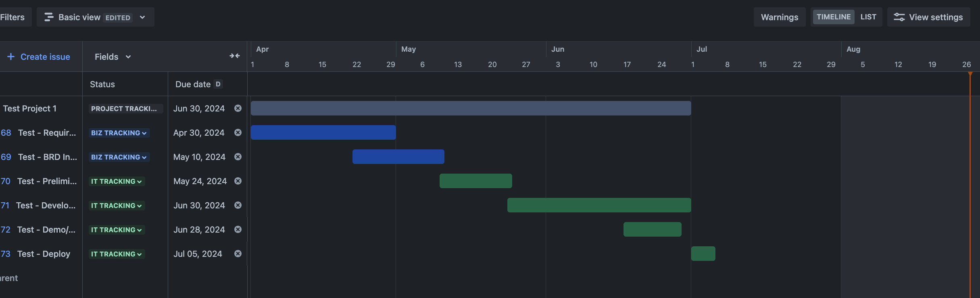Clear the Jul 05, 2024 due date
This screenshot has height=298, width=980.
(x=238, y=254)
